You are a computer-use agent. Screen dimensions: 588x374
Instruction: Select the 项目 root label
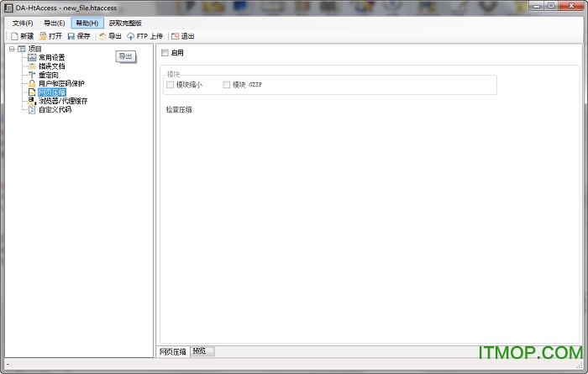click(x=35, y=49)
